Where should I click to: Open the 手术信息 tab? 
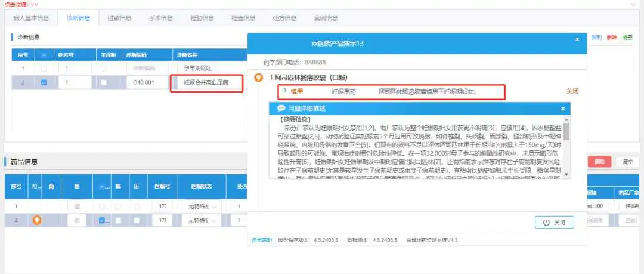tap(160, 18)
